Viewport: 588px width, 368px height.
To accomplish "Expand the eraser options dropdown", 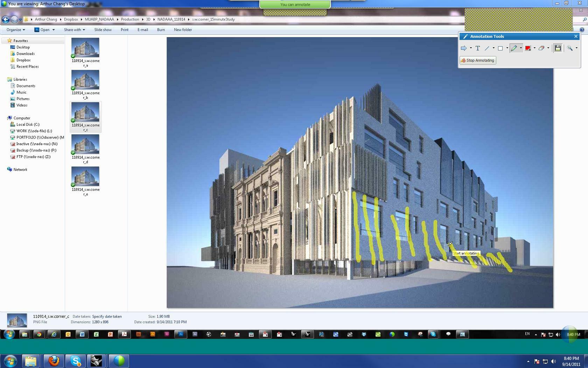I will 548,48.
